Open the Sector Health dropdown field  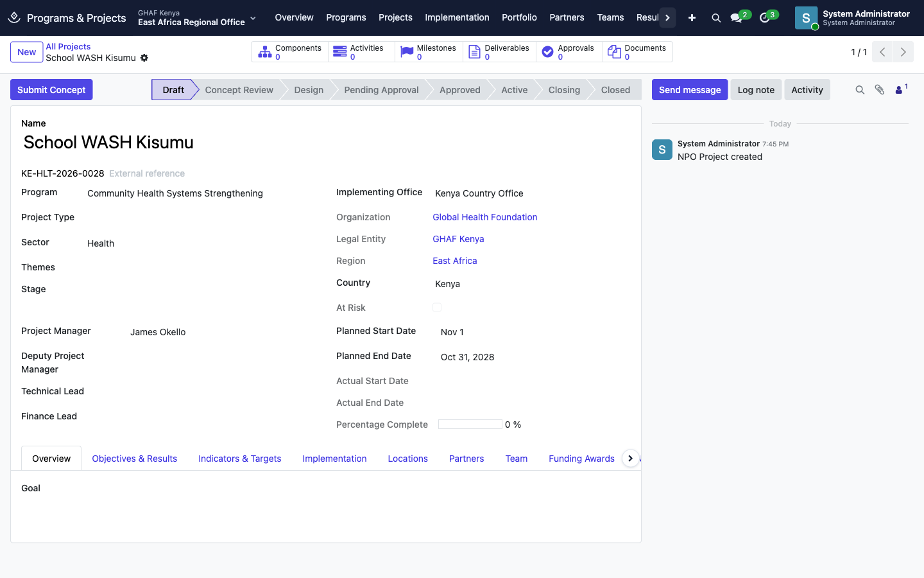pyautogui.click(x=199, y=243)
